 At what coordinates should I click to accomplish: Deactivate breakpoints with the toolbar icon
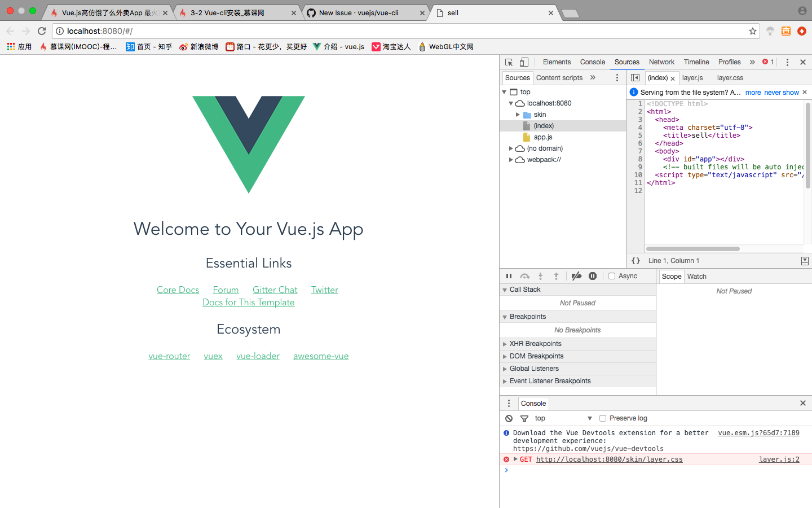[x=576, y=276]
